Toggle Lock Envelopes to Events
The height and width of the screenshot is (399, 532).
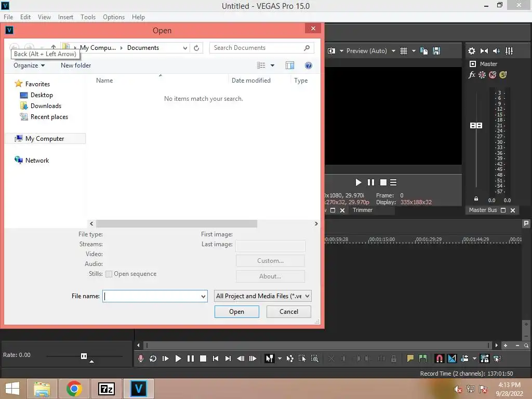pyautogui.click(x=485, y=358)
